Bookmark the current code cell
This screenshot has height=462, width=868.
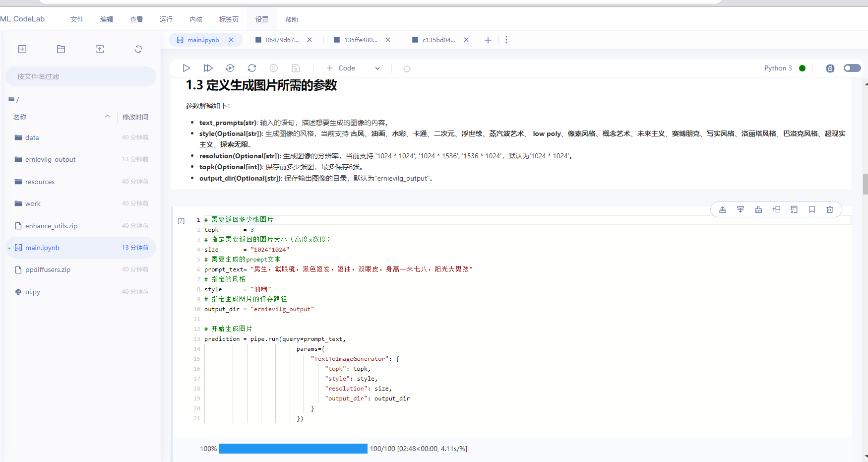point(812,209)
